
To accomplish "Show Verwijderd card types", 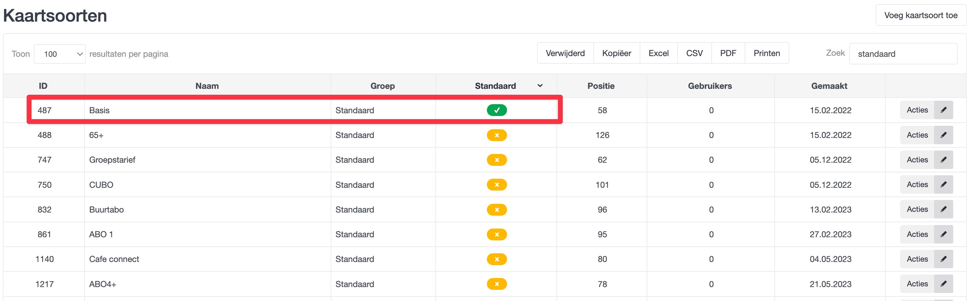I will (565, 53).
